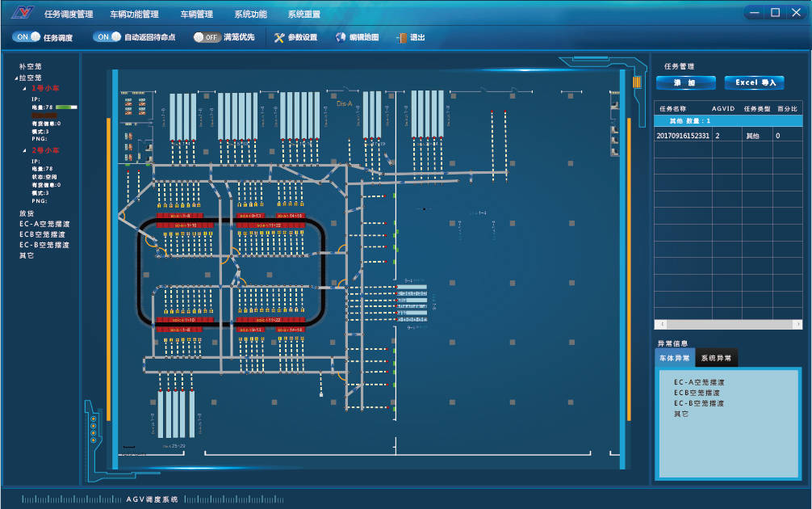Screen dimensions: 812x509
Task: Click the 1号小车 battery level bar
Action: point(66,107)
